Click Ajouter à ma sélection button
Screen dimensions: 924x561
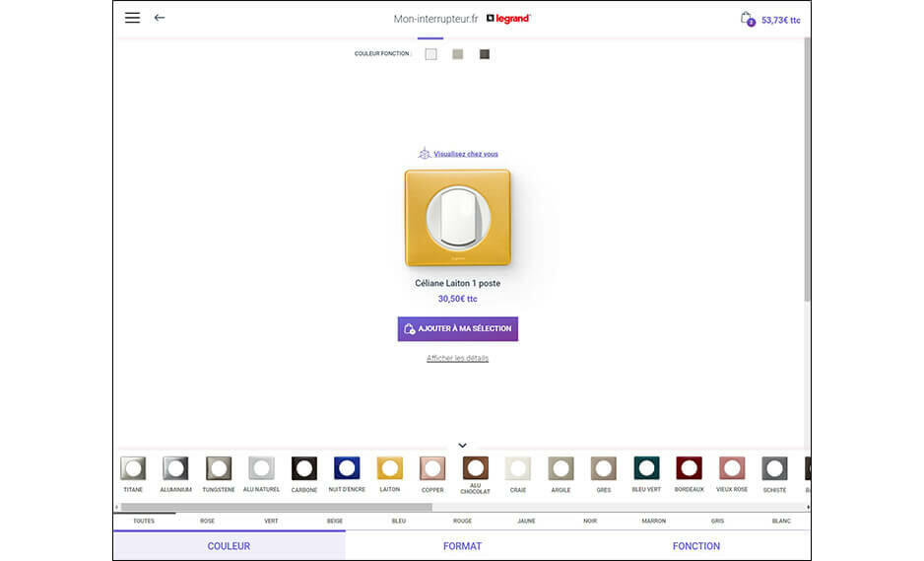[x=458, y=328]
